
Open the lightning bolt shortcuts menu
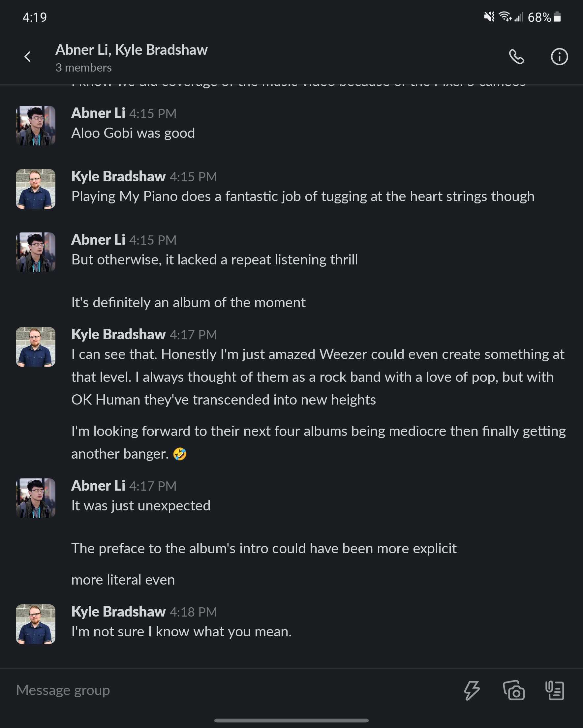tap(472, 690)
